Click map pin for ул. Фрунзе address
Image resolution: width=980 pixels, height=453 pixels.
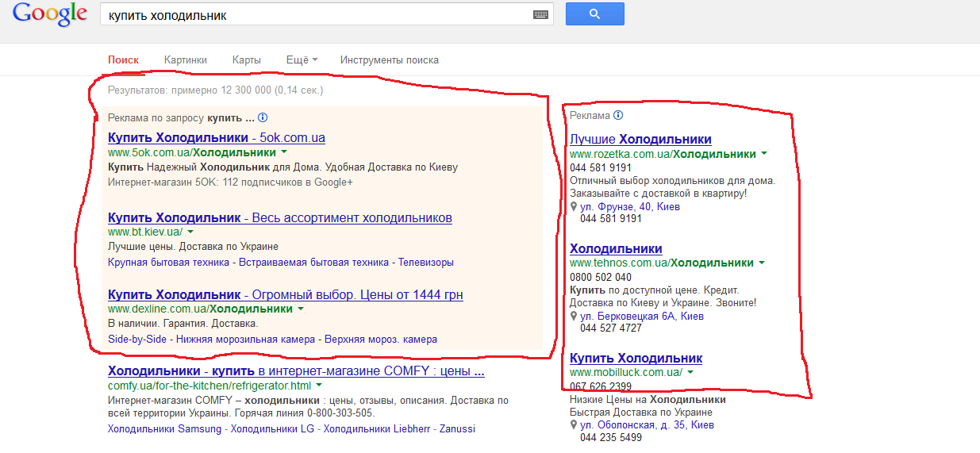click(x=574, y=207)
